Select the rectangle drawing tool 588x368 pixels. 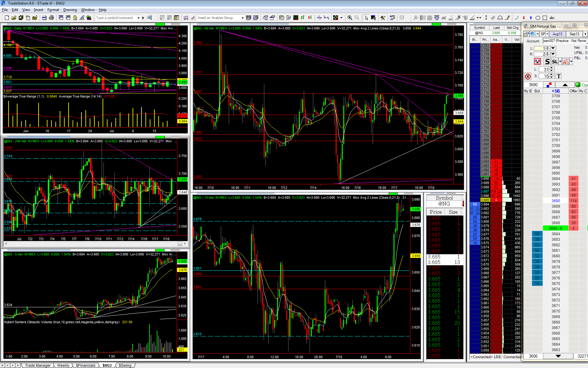(545, 18)
